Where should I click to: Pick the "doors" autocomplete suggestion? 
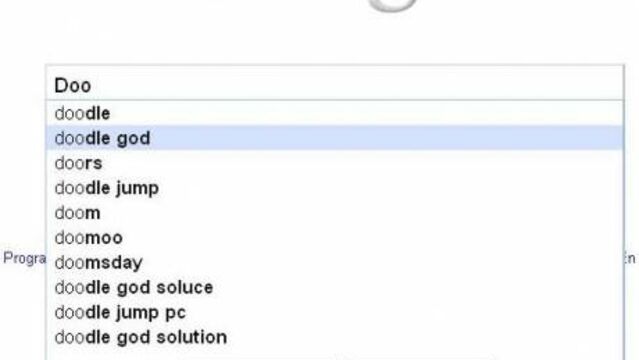tap(334, 163)
